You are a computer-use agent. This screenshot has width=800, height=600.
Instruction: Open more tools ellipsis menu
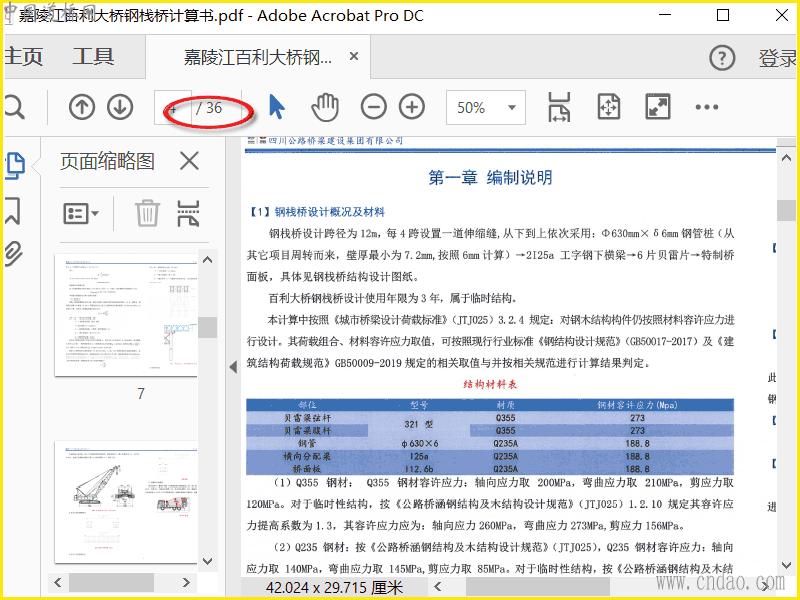707,107
